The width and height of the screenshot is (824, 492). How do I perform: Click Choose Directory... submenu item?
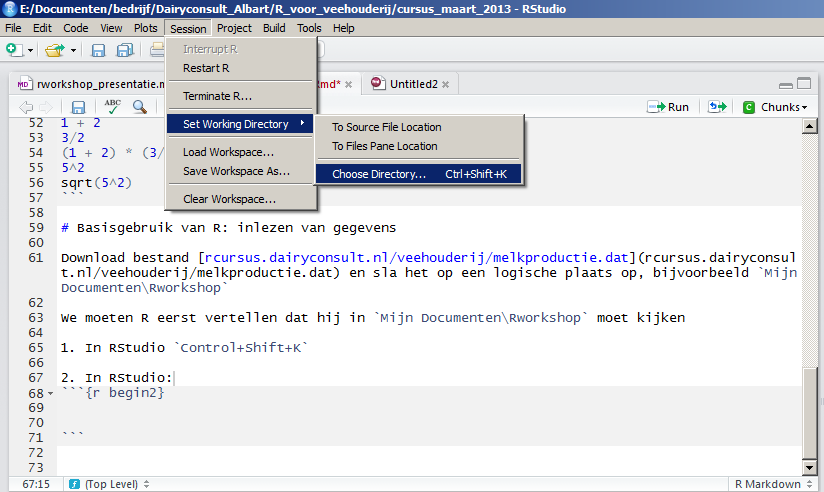coord(419,174)
